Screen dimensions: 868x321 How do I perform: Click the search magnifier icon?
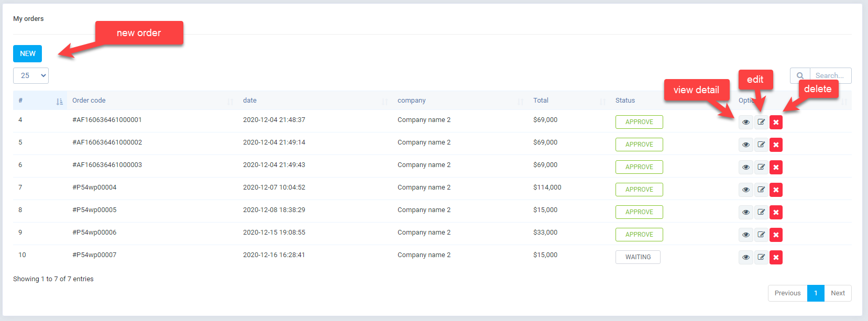(800, 75)
